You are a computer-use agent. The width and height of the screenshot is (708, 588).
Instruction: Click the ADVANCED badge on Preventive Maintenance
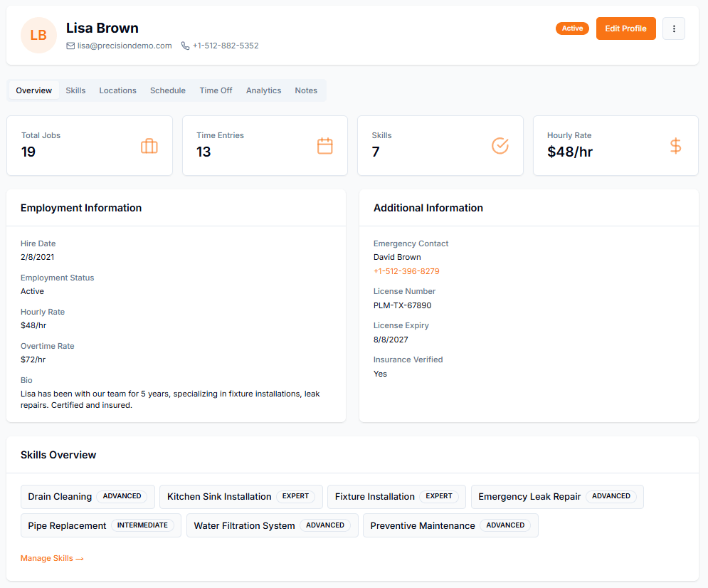tap(505, 525)
